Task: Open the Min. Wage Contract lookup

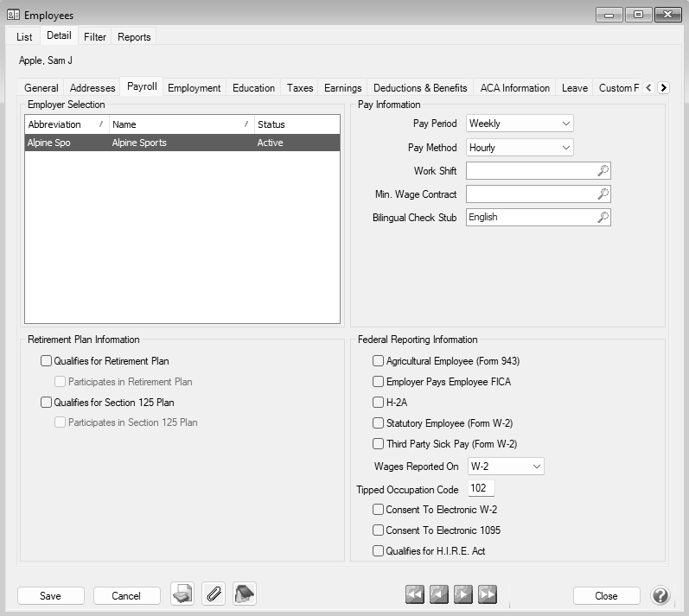Action: [603, 194]
